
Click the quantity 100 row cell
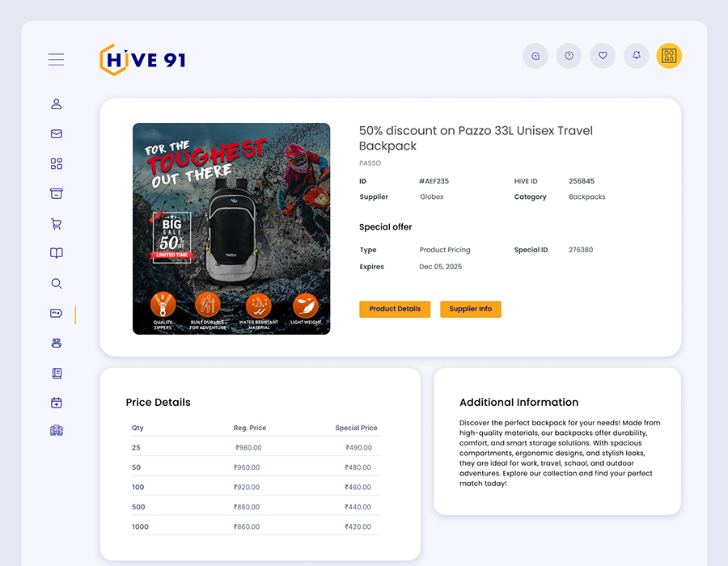(138, 487)
